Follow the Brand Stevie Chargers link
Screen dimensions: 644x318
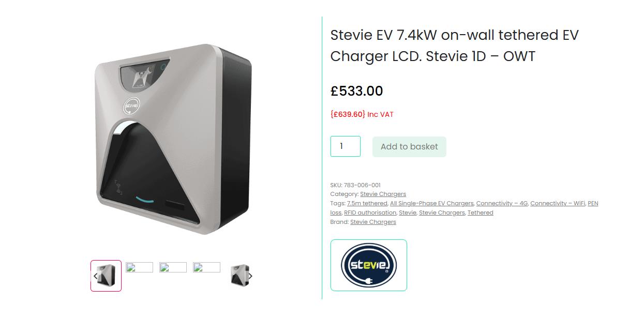373,222
